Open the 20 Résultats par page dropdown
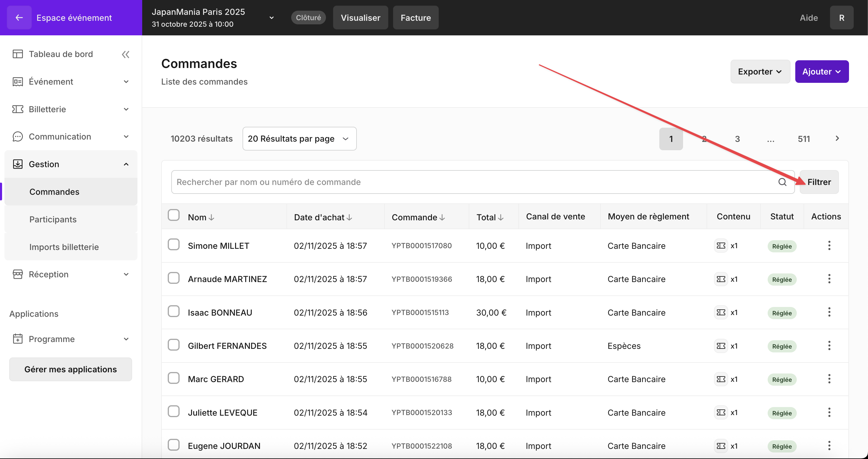 299,139
